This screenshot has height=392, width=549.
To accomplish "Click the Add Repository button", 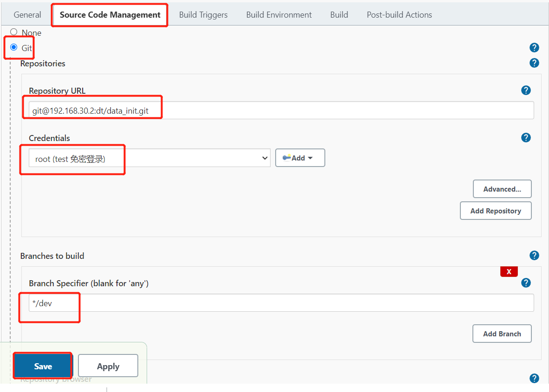I will click(x=496, y=211).
